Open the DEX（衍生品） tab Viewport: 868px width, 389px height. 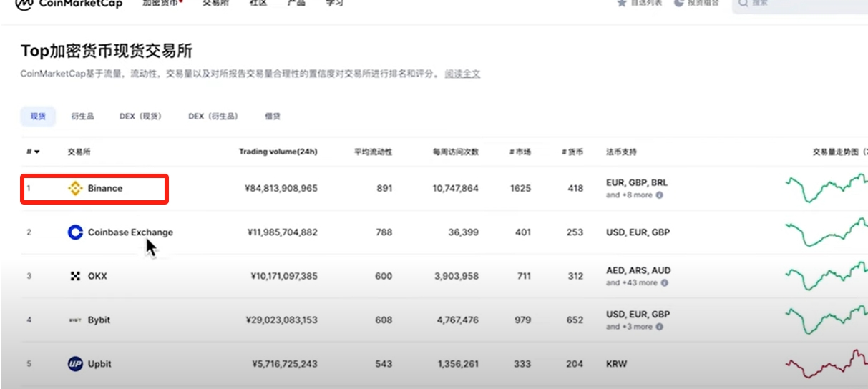[213, 116]
